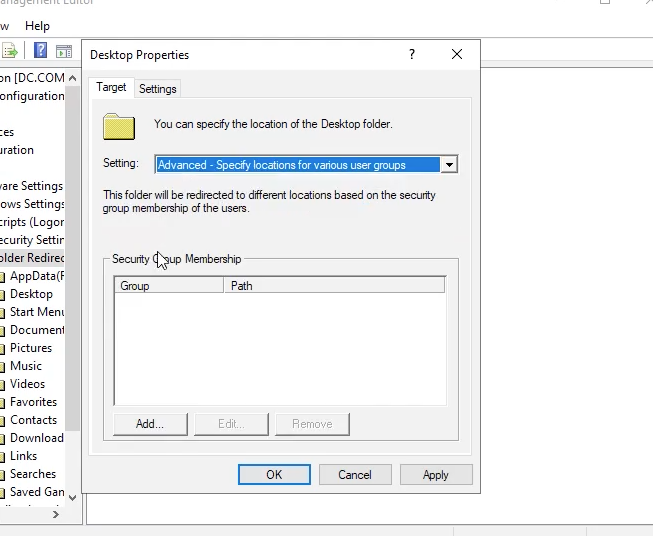
Task: Dismiss the dialog using Cancel
Action: click(355, 475)
